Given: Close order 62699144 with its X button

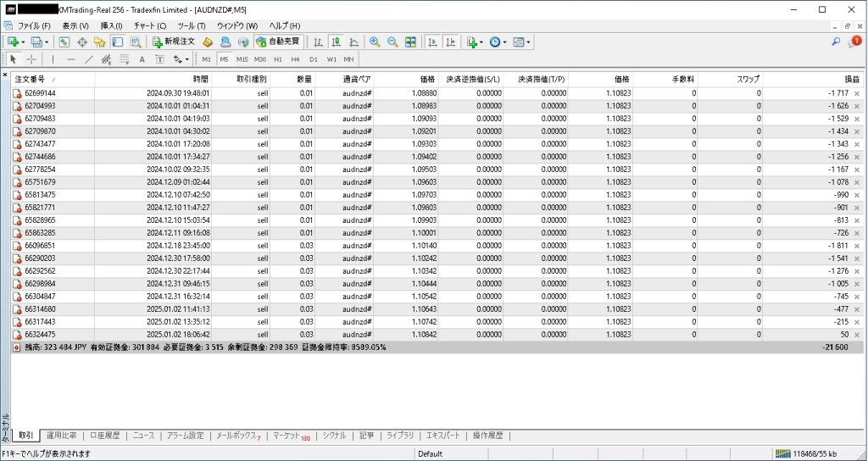Looking at the screenshot, I should (856, 92).
